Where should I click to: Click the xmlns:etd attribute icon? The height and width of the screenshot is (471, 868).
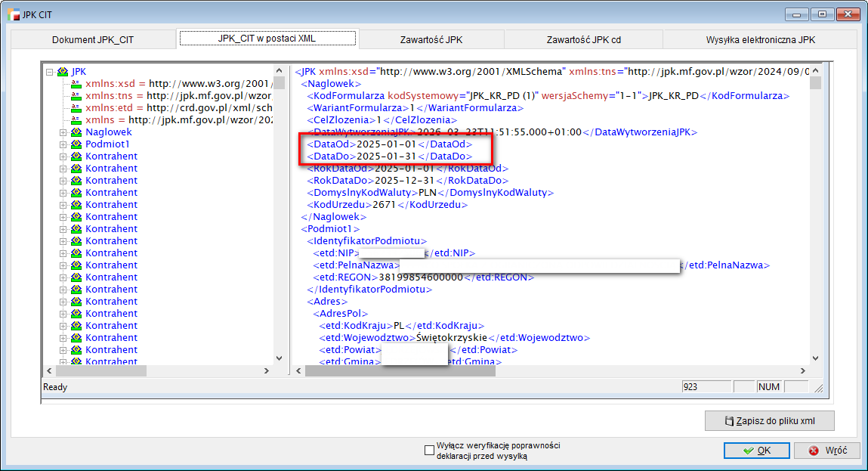point(76,108)
